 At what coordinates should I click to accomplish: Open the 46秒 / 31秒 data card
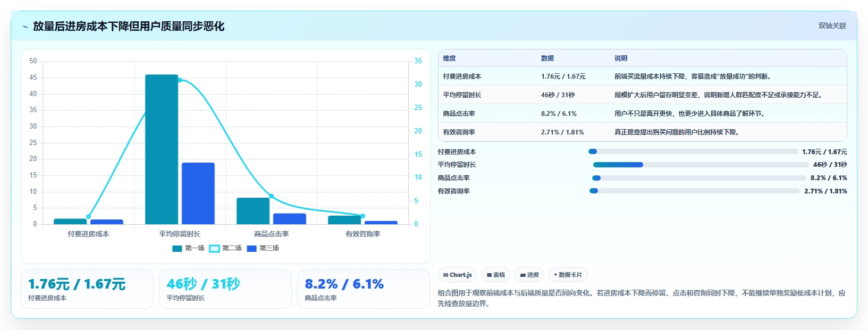click(x=225, y=289)
